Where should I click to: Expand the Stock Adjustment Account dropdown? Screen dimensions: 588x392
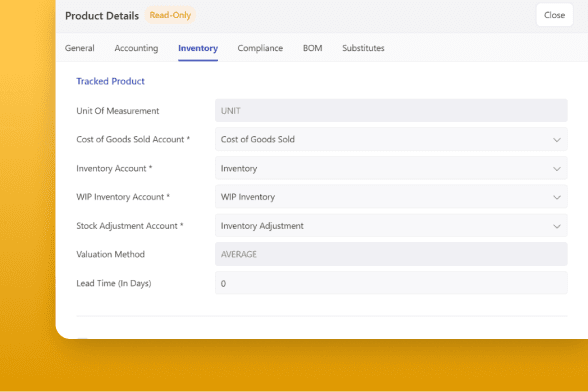point(391,226)
